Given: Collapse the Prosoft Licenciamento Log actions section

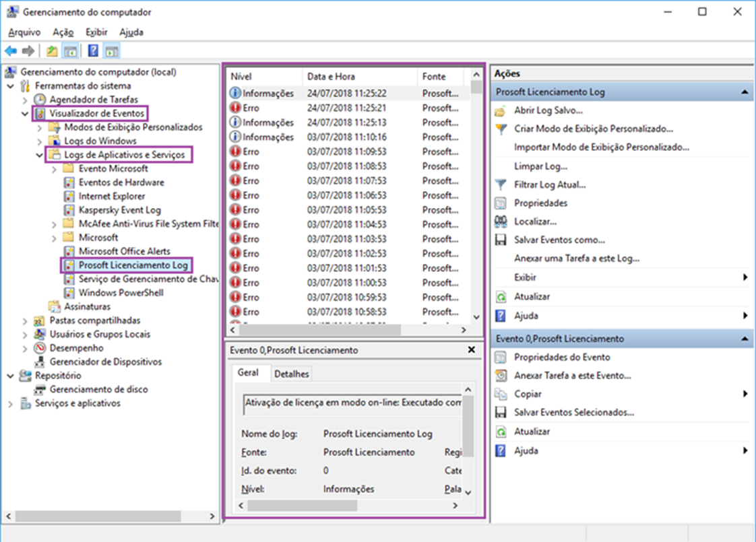Looking at the screenshot, I should tap(745, 92).
